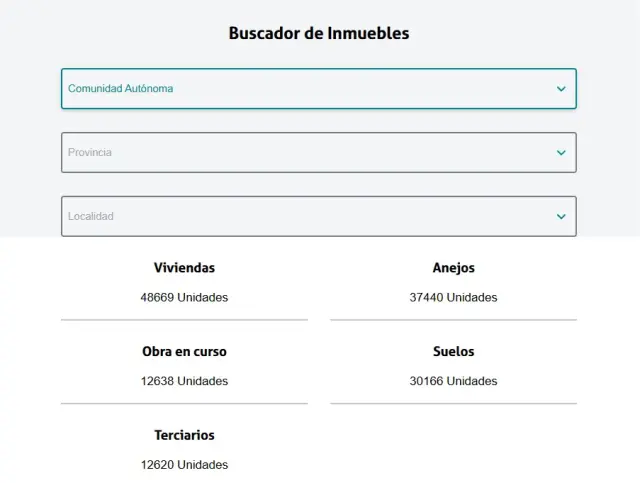Click the chevron arrow in Comunidad Autónoma field
This screenshot has width=640, height=483.
561,89
